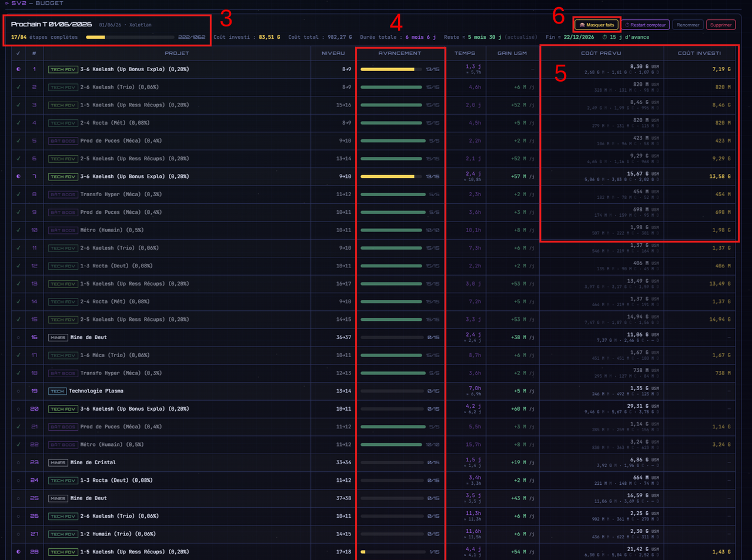Click the TECH FDV tag in row 17

pos(63,356)
